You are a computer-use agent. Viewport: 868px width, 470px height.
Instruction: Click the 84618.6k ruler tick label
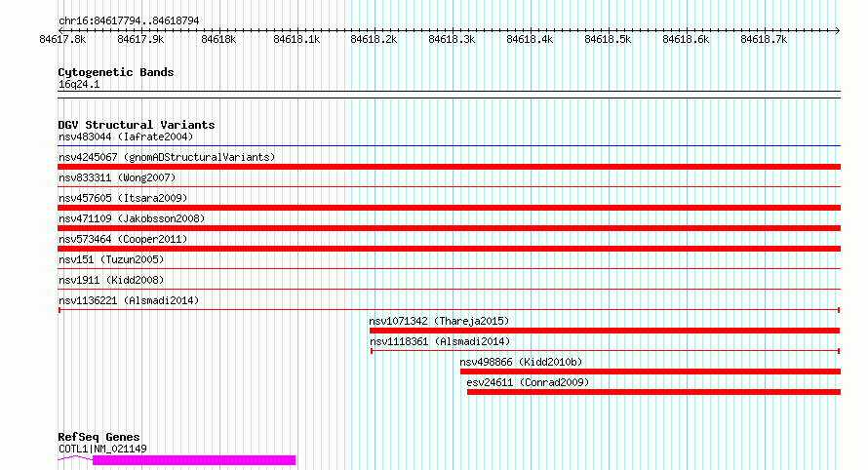tap(686, 39)
